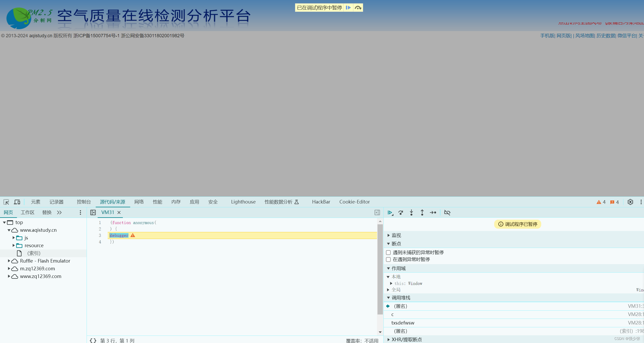
Task: Open the 历史数据 link on page
Action: 605,36
